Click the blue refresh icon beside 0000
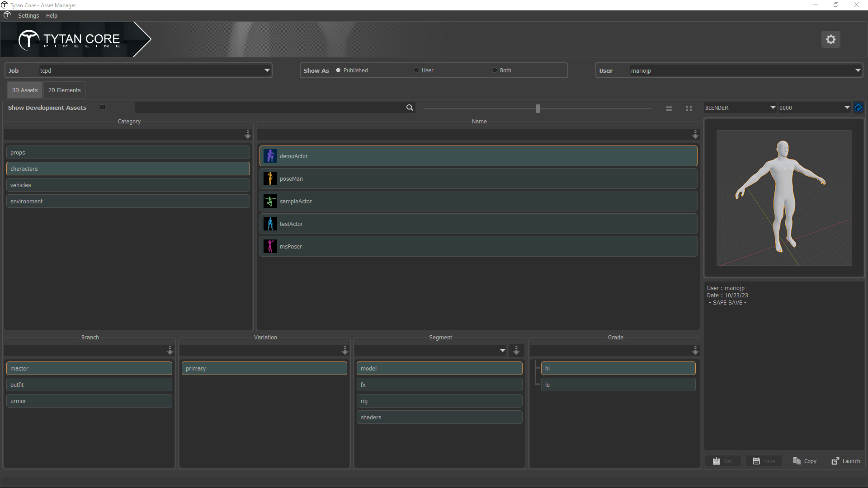This screenshot has width=868, height=488. [x=859, y=108]
